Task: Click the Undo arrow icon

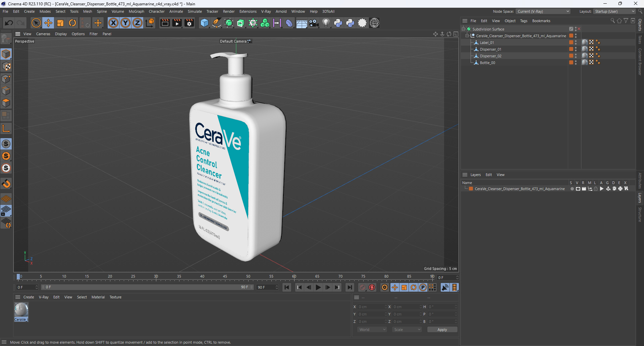Action: click(9, 23)
